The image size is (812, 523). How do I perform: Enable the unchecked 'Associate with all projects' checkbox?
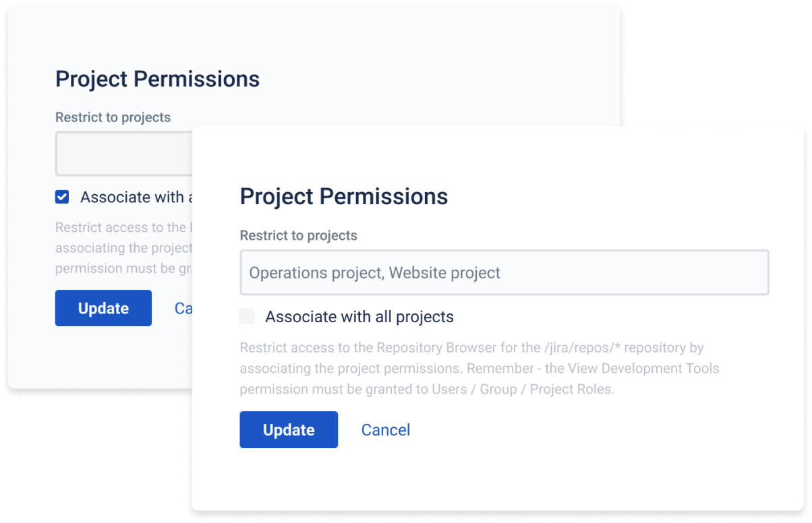[247, 317]
